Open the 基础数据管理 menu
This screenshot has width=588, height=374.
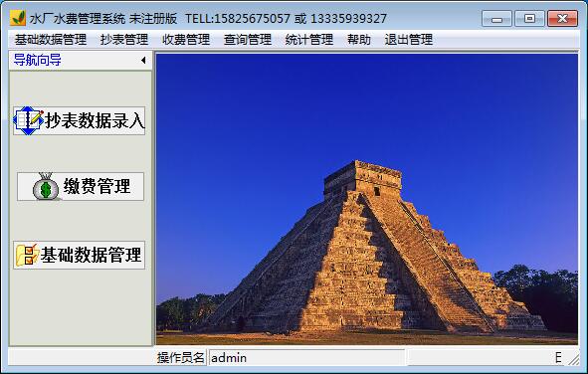[51, 40]
